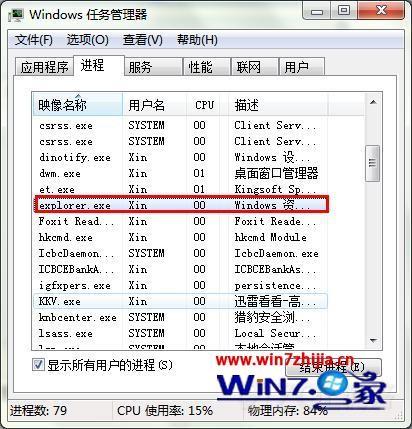The image size is (412, 429).
Task: Click the scroll down arrow in process list
Action: [373, 341]
